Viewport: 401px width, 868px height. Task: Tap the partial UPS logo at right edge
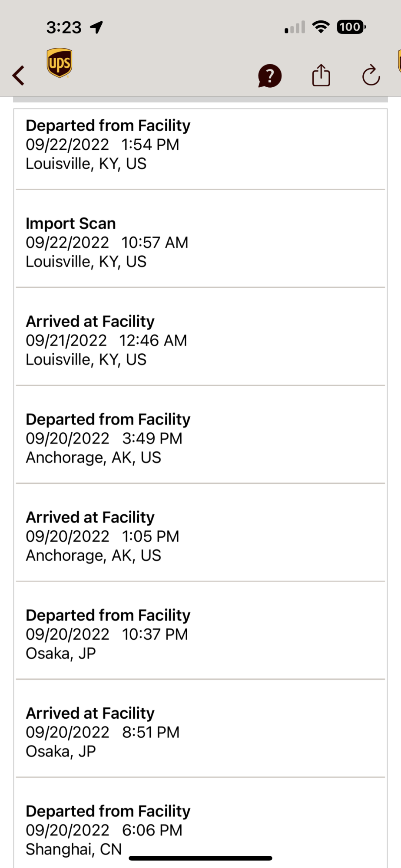[x=399, y=61]
